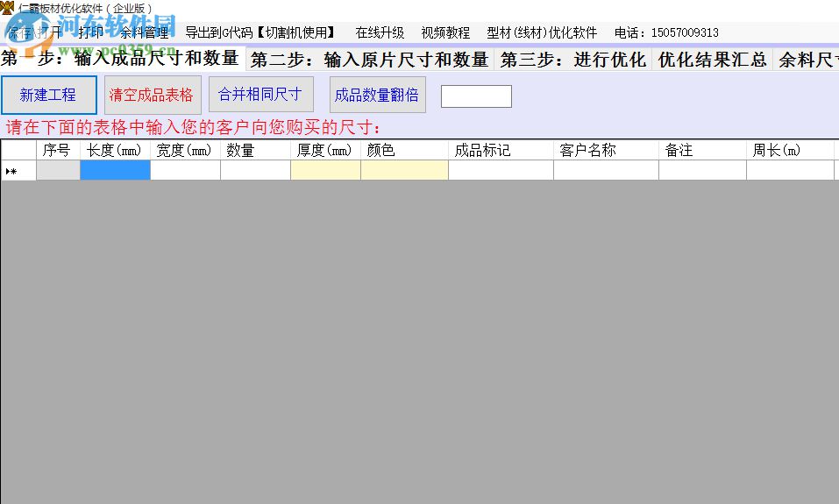839x504 pixels.
Task: Click the 备注 column header
Action: (702, 150)
